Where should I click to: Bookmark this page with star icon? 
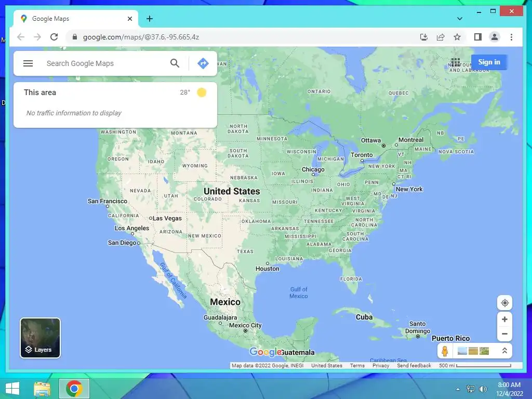click(457, 37)
